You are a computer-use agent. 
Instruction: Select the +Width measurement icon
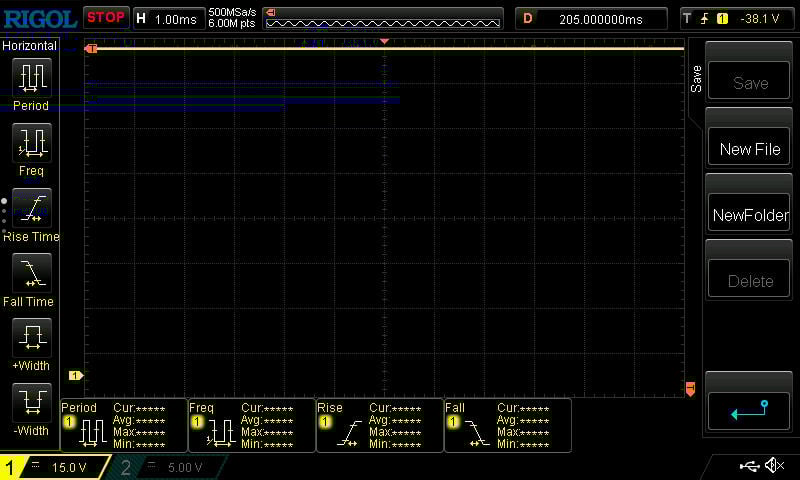[x=31, y=338]
